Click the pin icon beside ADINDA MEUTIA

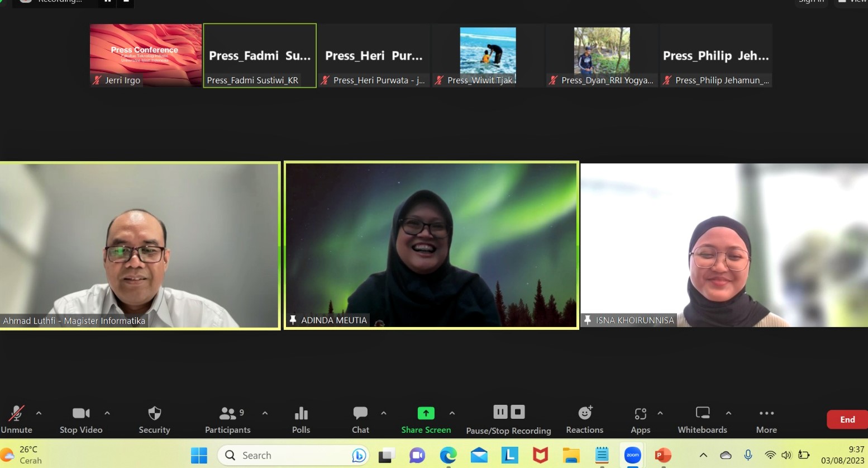[293, 320]
